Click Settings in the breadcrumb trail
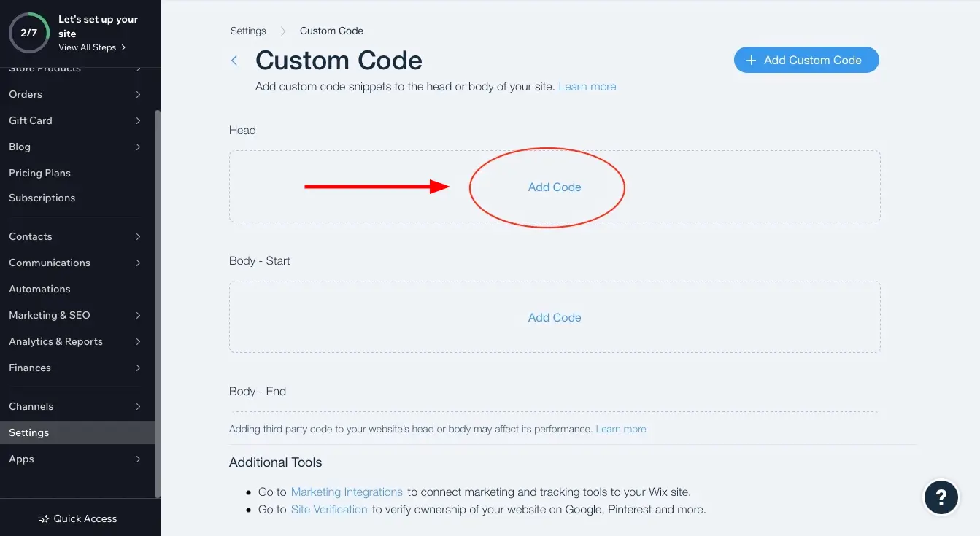The image size is (980, 536). tap(247, 31)
